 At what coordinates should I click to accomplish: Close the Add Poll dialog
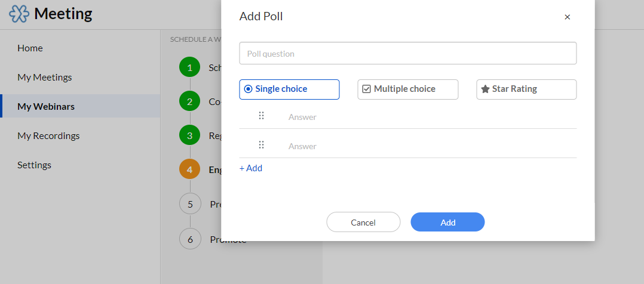click(x=567, y=17)
